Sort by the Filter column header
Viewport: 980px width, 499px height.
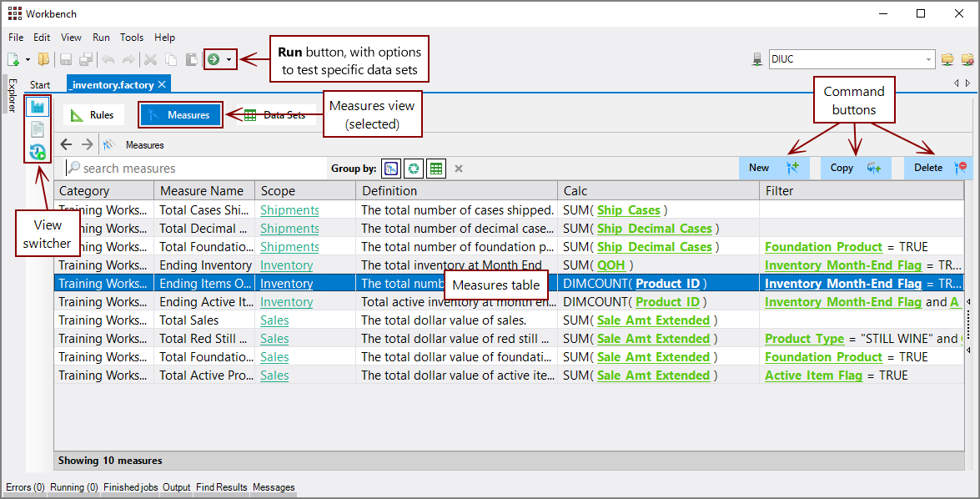(862, 191)
